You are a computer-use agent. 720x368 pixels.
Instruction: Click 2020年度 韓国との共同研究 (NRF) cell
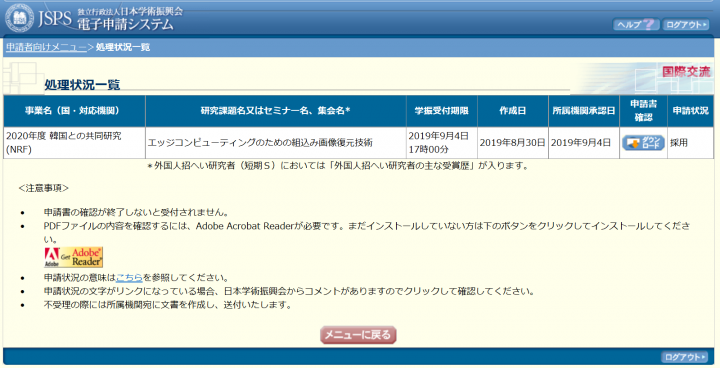tap(74, 143)
